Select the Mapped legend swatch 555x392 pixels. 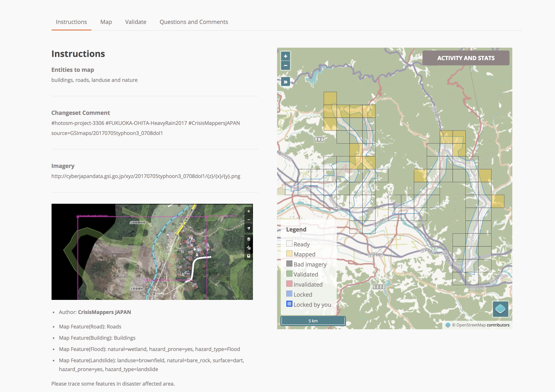289,253
